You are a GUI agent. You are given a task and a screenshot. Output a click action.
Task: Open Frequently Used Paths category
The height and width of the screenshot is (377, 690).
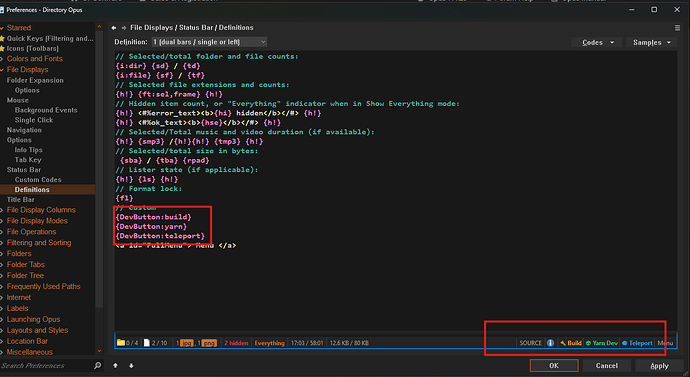(44, 286)
